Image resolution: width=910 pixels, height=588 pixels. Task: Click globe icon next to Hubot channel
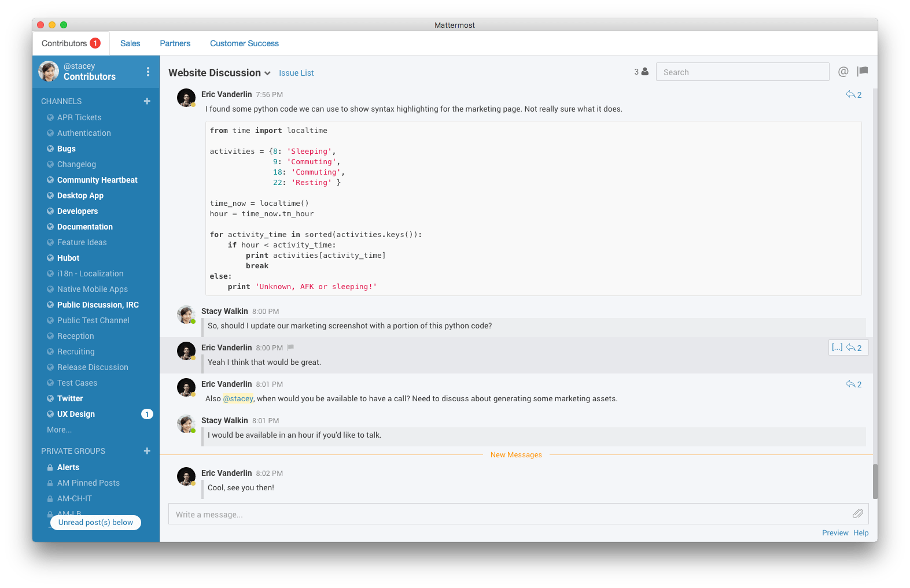[50, 258]
